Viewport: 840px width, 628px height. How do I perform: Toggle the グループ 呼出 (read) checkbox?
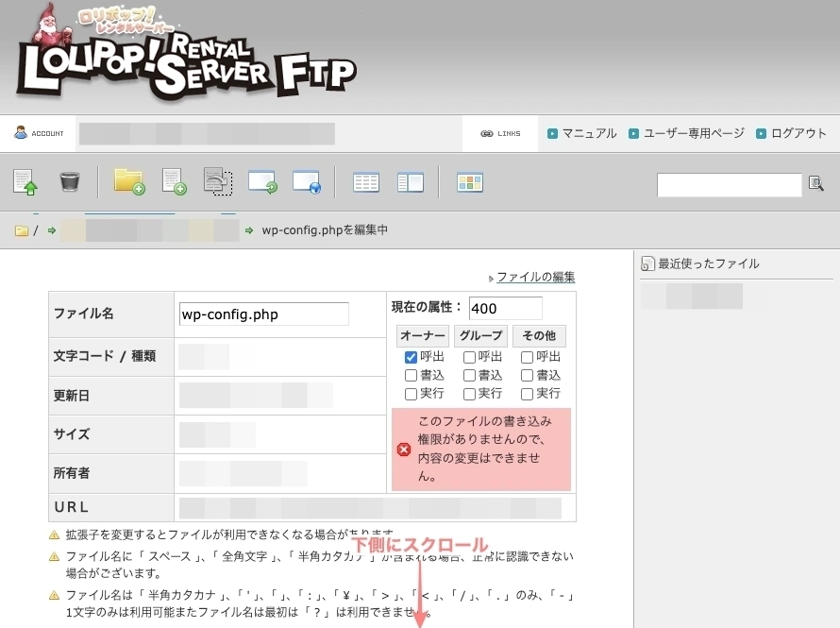point(469,357)
